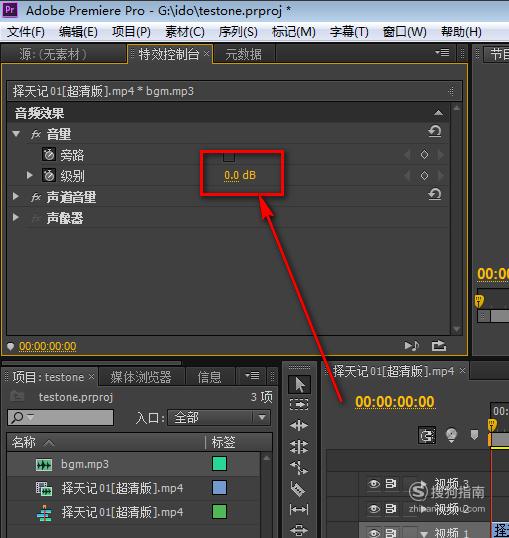Collapse the 视频 1 track
This screenshot has width=509, height=538.
tap(424, 534)
